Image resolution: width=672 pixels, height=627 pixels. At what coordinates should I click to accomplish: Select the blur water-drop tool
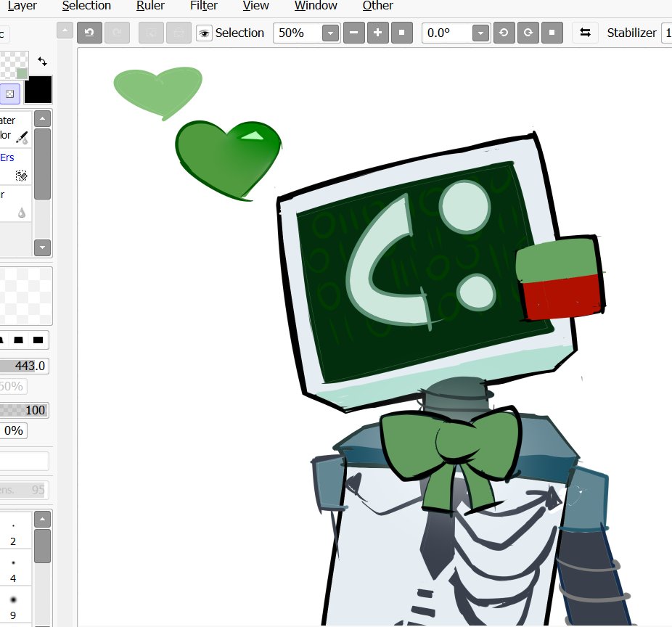pos(15,204)
